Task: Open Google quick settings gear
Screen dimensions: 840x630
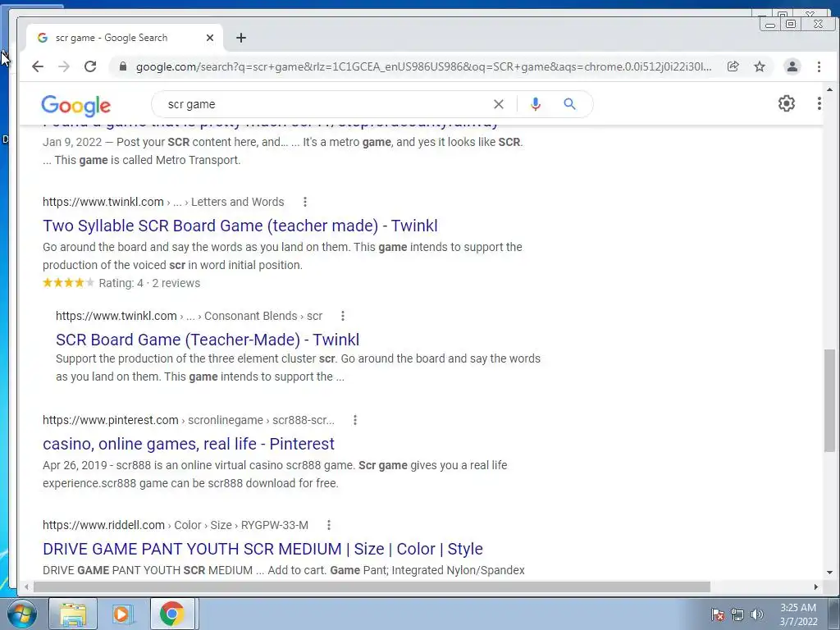Action: pyautogui.click(x=787, y=103)
